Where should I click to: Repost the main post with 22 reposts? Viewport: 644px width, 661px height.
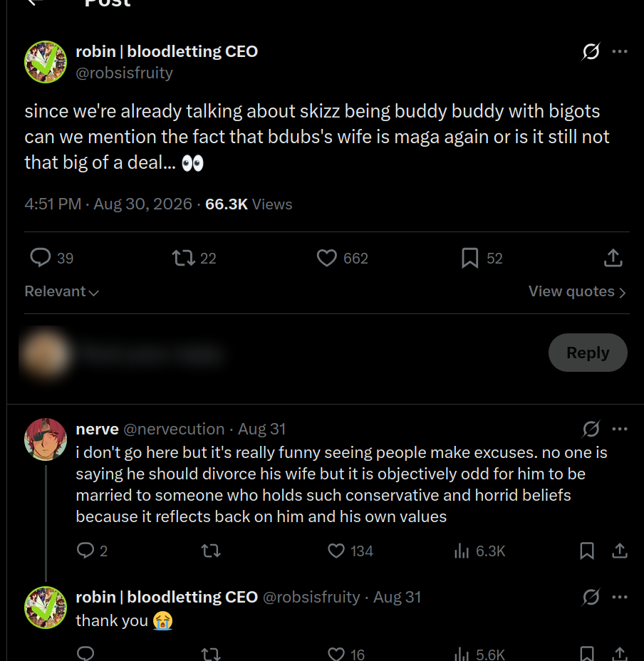click(194, 258)
